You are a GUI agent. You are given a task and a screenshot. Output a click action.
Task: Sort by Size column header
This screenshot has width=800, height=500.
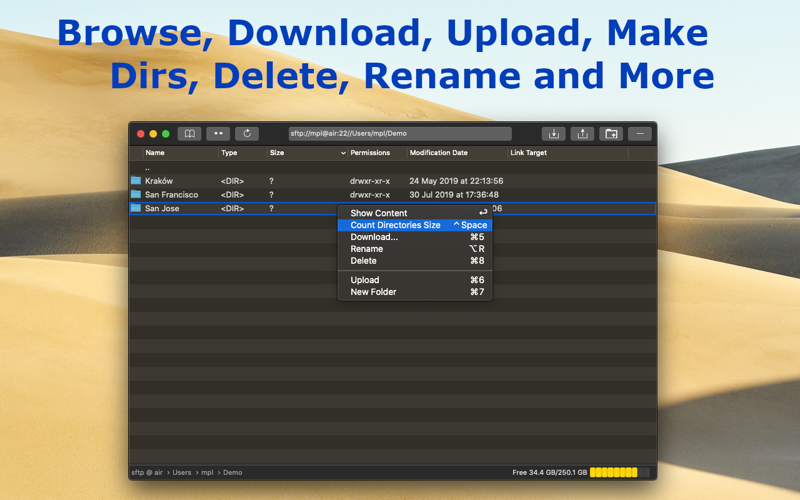tap(277, 153)
